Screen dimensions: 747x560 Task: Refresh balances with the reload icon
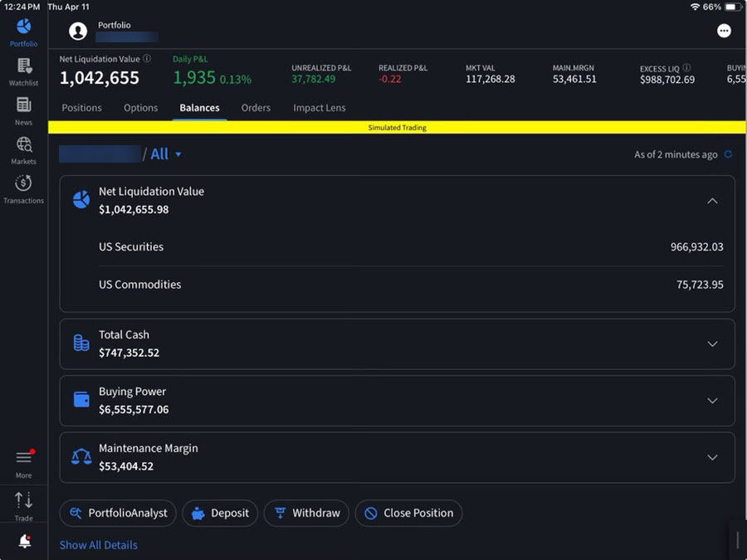[x=728, y=154]
